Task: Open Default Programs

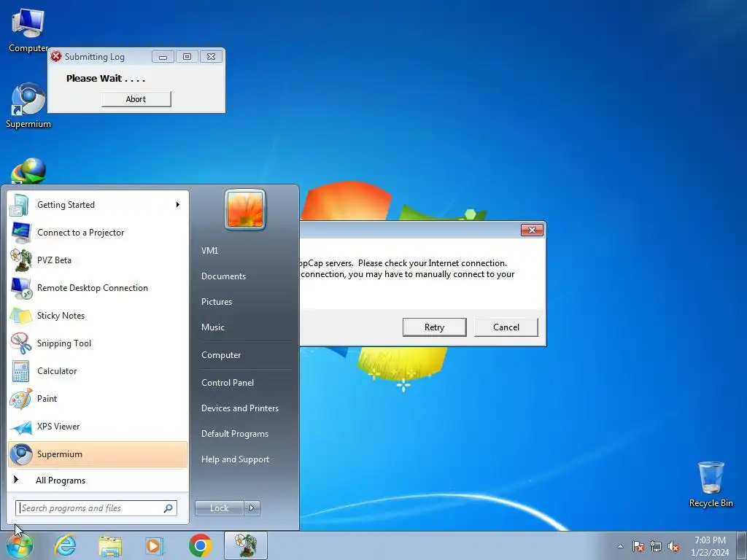Action: [x=235, y=434]
